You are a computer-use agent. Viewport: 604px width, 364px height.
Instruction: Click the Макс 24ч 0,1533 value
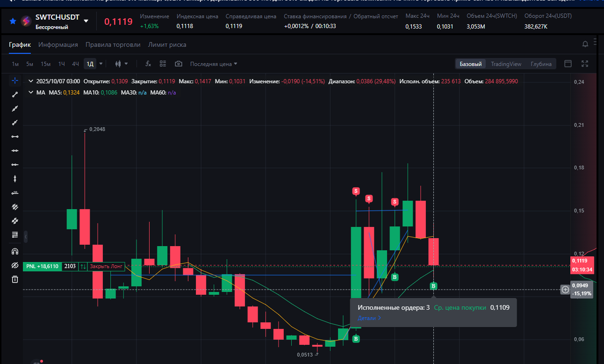(414, 26)
